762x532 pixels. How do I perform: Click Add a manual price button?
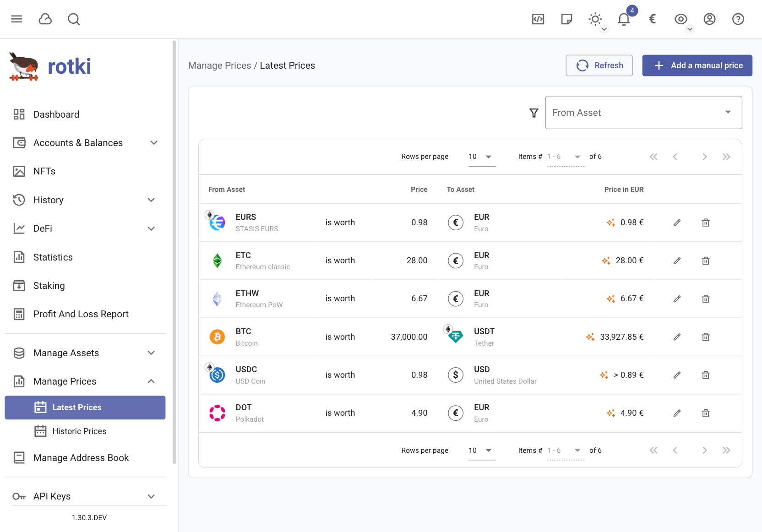tap(697, 65)
